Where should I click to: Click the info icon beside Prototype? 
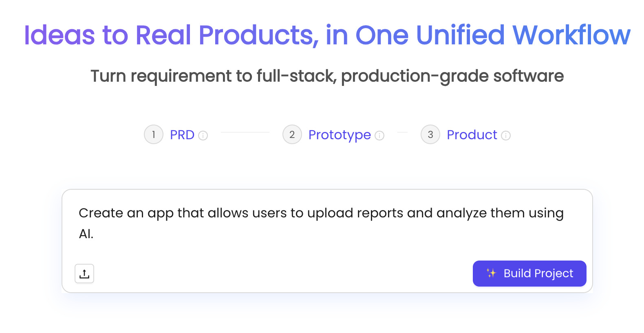click(x=379, y=136)
